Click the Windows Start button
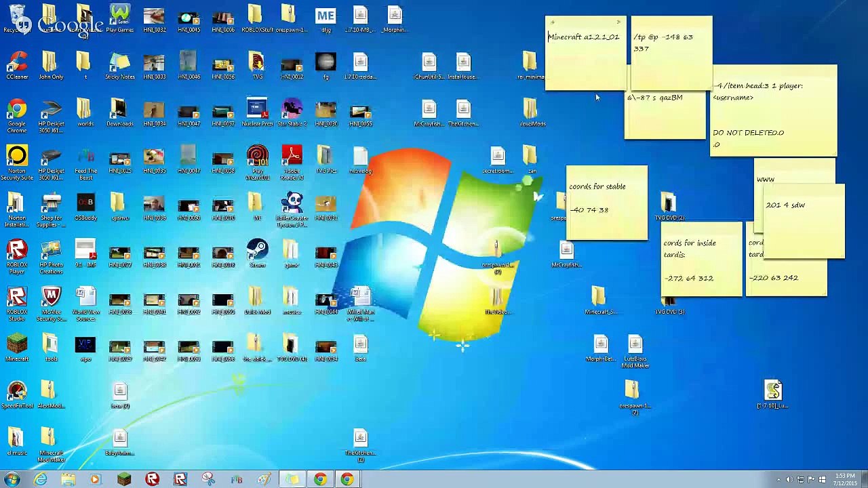 [12, 479]
